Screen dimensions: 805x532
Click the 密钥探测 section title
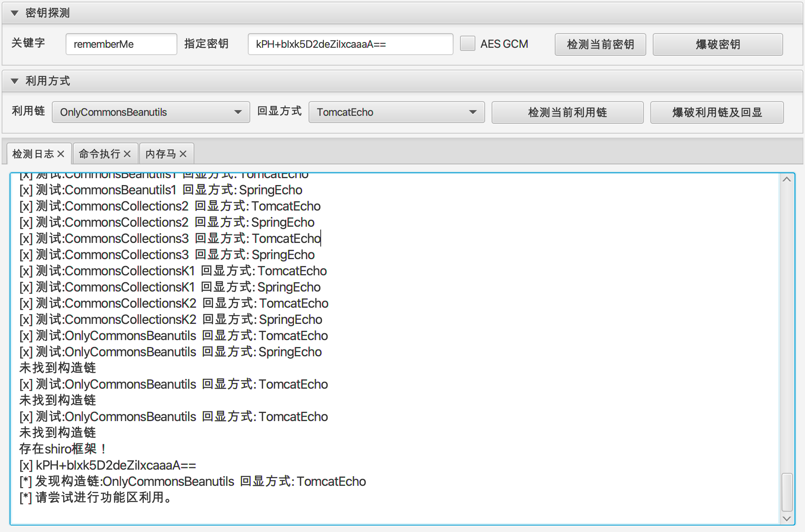[48, 13]
